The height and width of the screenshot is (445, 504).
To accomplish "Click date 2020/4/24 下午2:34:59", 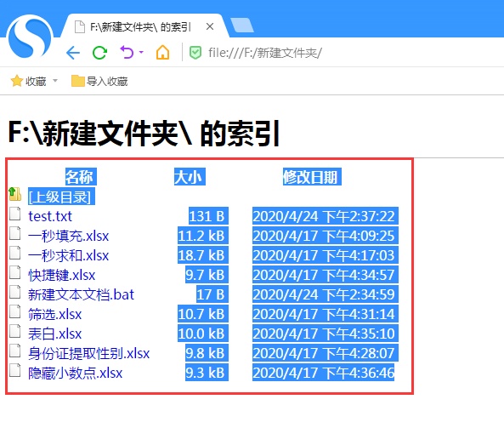I will click(x=326, y=294).
